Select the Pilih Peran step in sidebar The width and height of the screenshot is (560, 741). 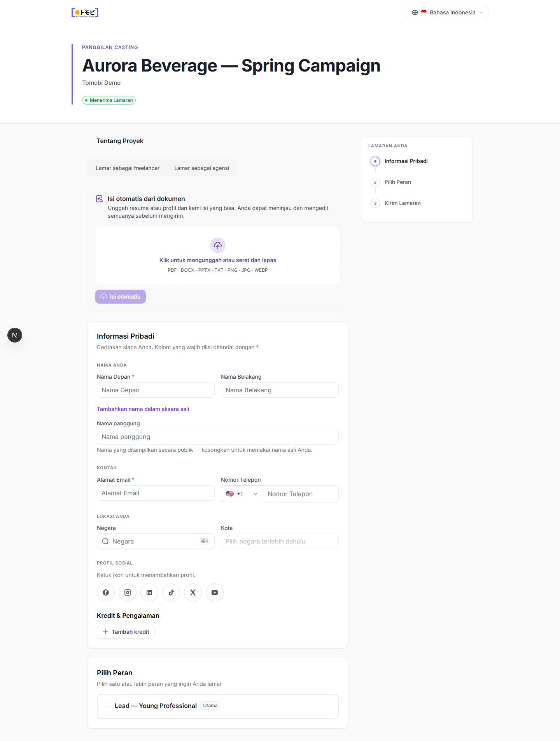[397, 182]
